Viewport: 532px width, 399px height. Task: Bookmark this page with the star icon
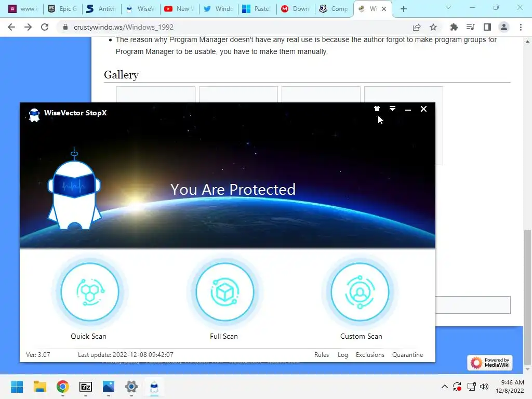[433, 27]
